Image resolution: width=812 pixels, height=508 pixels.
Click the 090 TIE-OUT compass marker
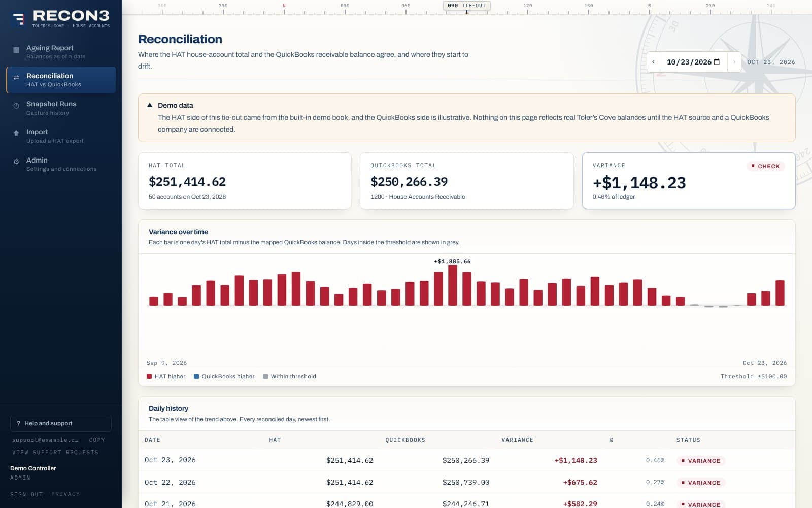pyautogui.click(x=467, y=6)
